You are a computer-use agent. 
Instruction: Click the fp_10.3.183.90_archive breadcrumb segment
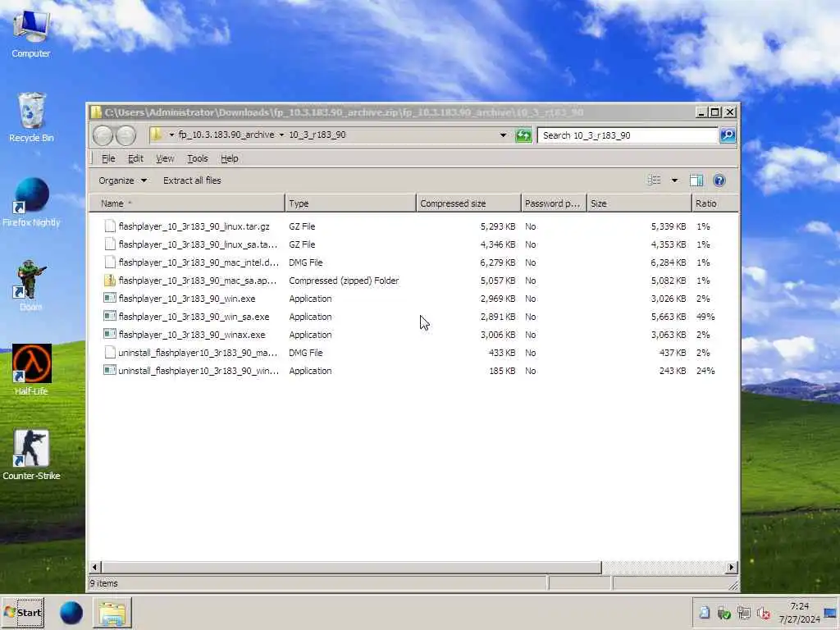click(x=226, y=135)
